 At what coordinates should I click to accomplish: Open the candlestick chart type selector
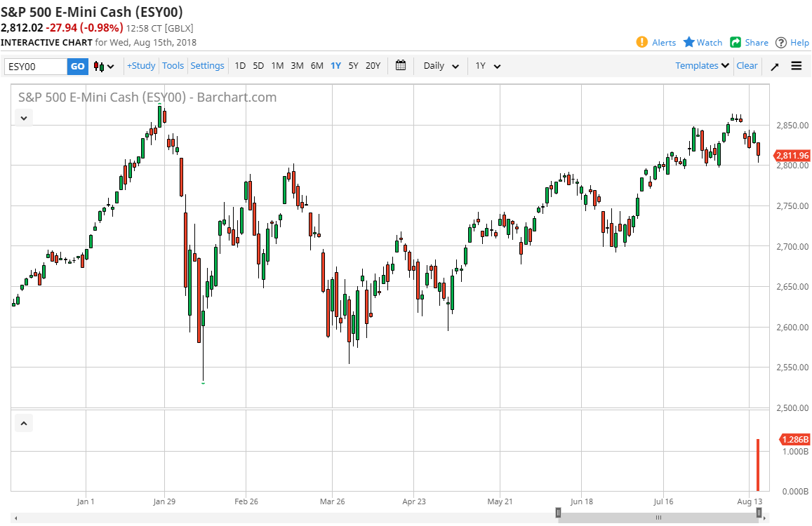tap(103, 66)
